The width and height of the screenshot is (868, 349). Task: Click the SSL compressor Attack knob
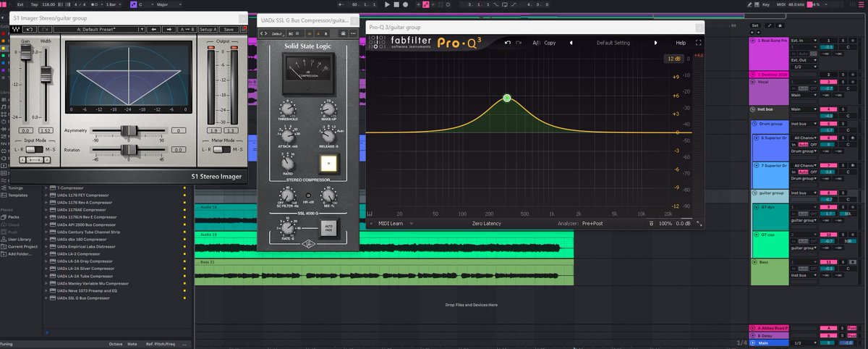(x=289, y=136)
